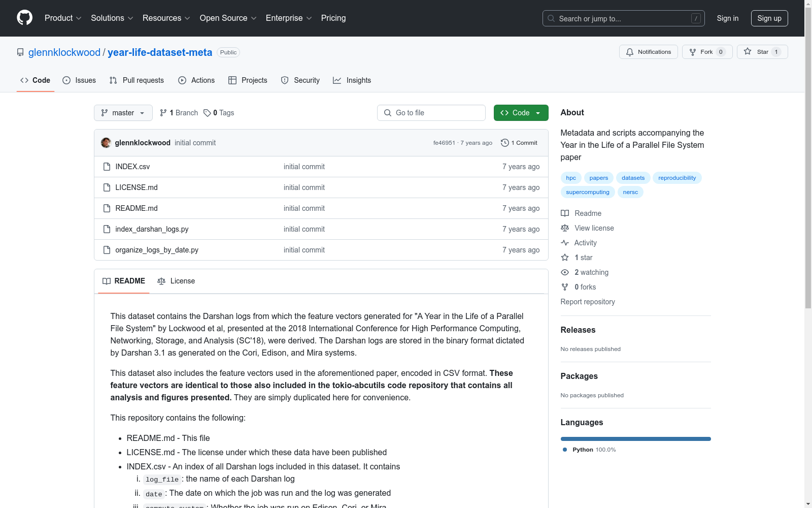
Task: Expand the Open Source menu
Action: 228,18
